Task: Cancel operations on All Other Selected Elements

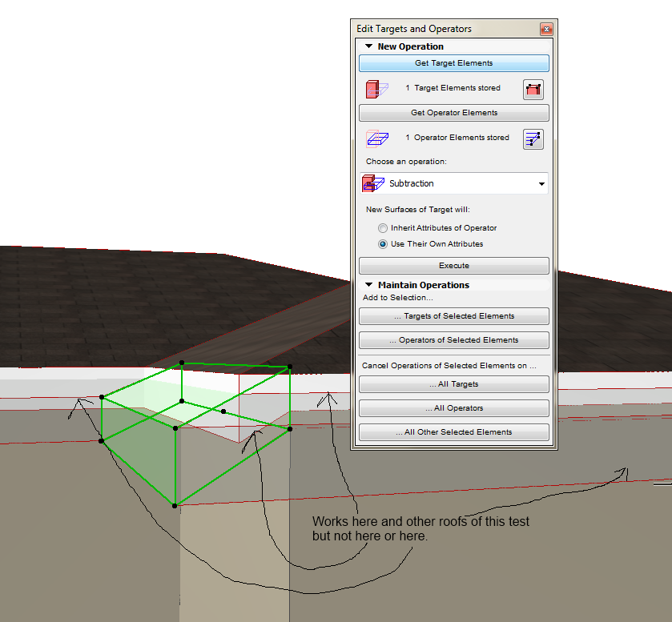Action: click(x=454, y=432)
